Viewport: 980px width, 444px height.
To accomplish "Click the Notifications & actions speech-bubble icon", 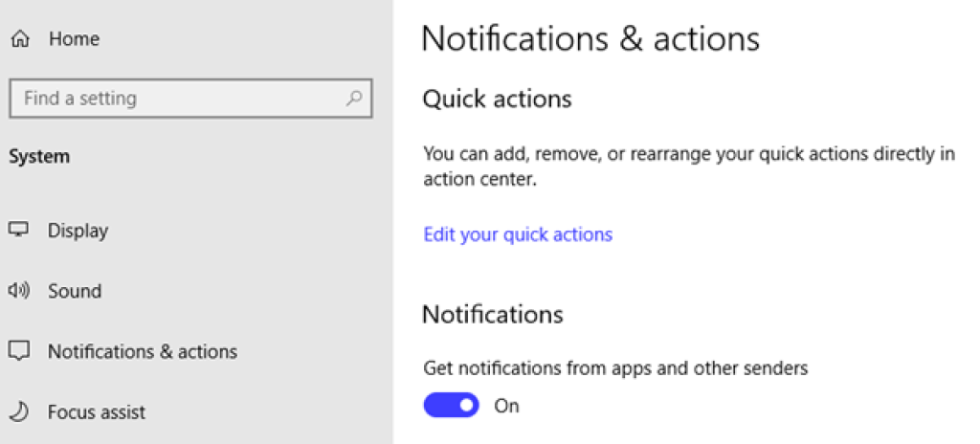I will 19,351.
